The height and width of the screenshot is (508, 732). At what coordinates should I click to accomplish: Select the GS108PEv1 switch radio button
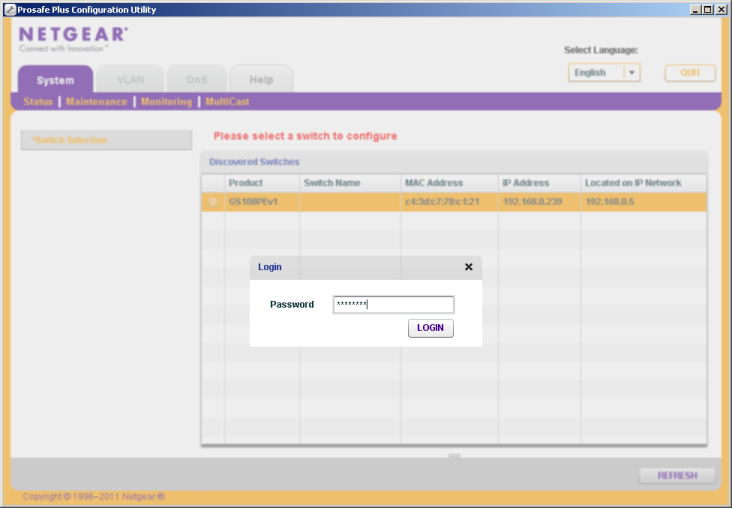(x=213, y=202)
